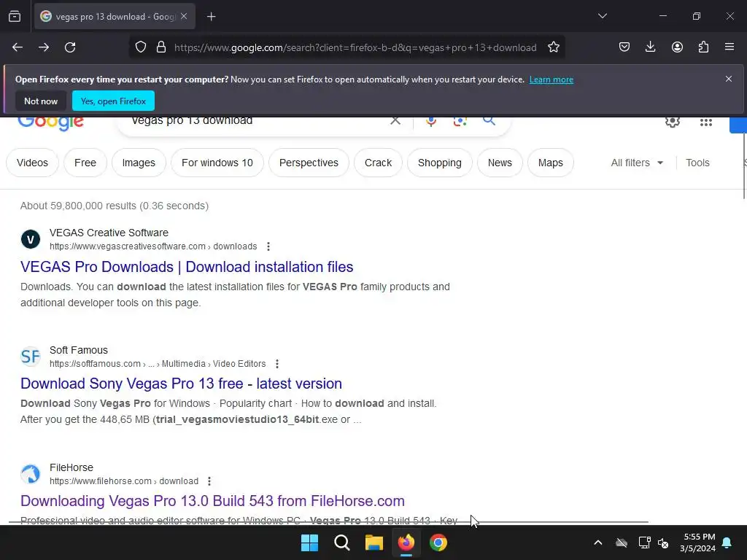Open more options for FileHorse result
747x560 pixels.
[x=209, y=481]
